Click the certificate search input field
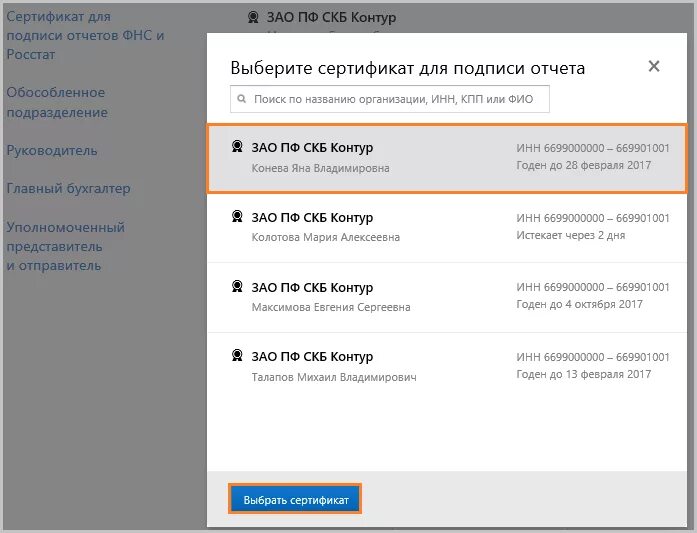The image size is (697, 533). point(389,99)
